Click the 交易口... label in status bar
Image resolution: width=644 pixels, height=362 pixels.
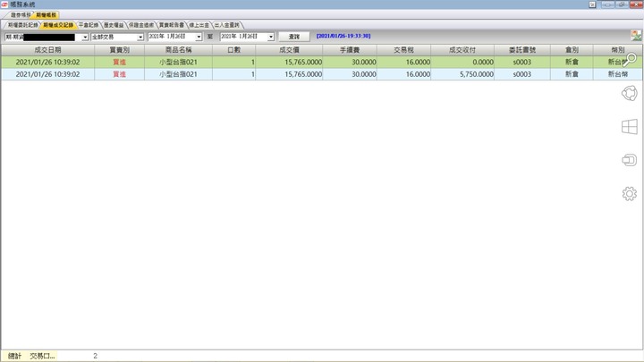(x=42, y=356)
